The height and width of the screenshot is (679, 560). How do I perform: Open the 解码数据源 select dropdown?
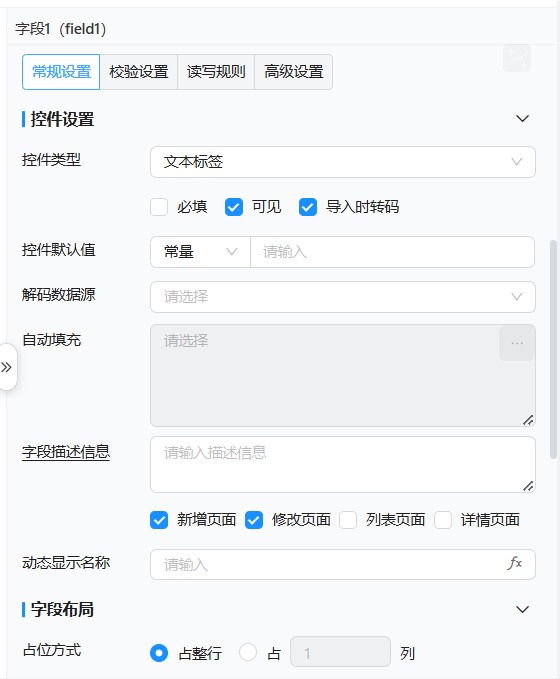[343, 297]
